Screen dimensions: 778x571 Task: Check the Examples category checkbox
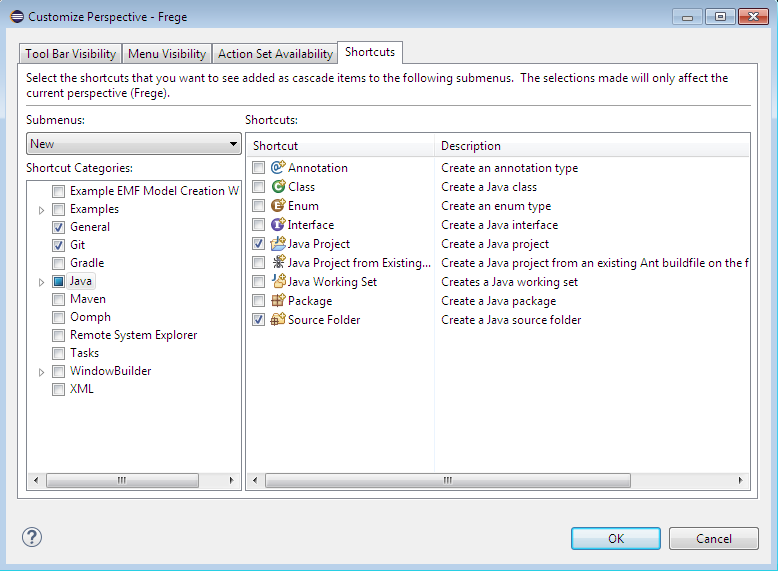58,209
